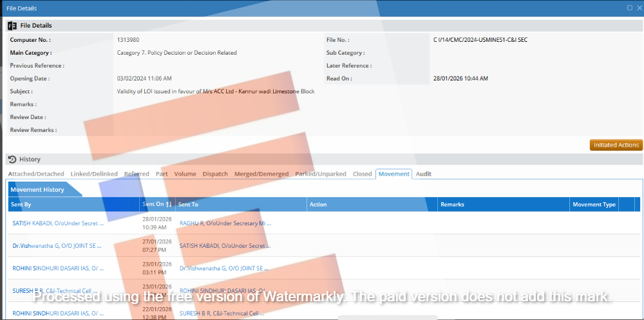This screenshot has width=644, height=320.
Task: Sort by the Sent On arrows icon
Action: tap(169, 205)
